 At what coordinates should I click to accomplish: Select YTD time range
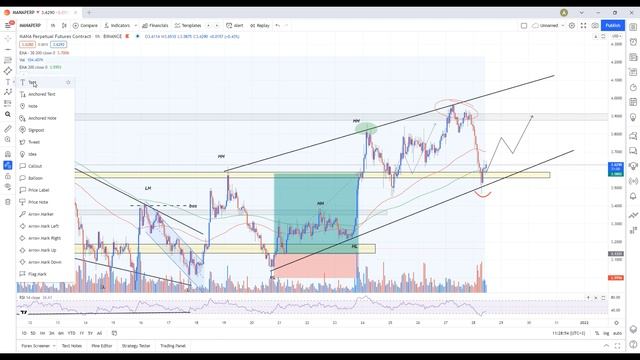[x=71, y=333]
